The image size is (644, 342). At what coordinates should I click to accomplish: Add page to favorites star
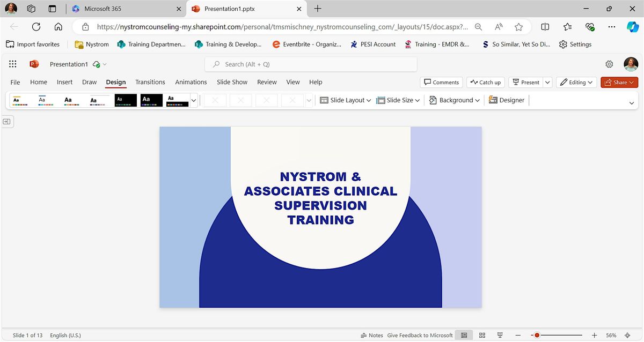(x=518, y=27)
